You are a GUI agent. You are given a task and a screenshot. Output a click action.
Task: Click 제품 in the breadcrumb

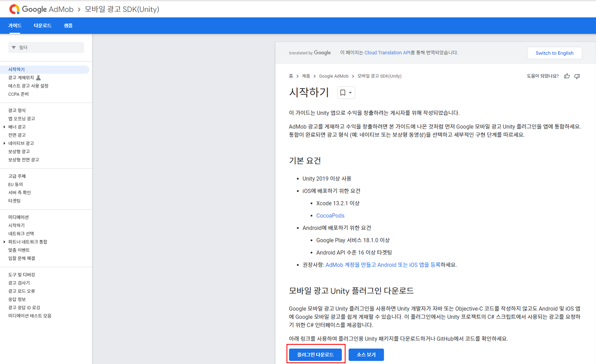point(306,76)
